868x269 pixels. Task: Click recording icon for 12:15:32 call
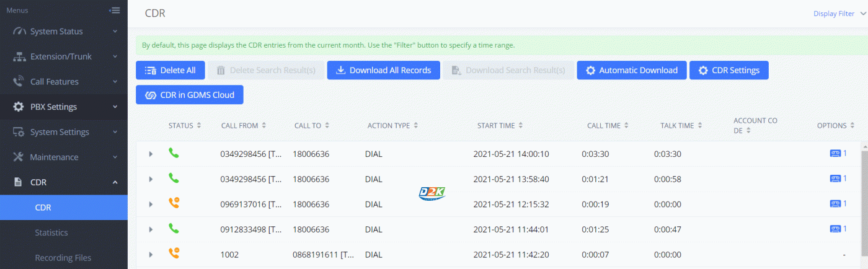click(835, 203)
